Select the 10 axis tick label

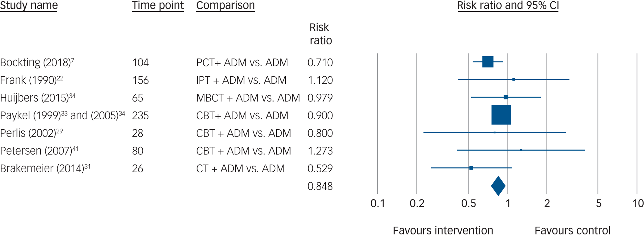click(638, 203)
